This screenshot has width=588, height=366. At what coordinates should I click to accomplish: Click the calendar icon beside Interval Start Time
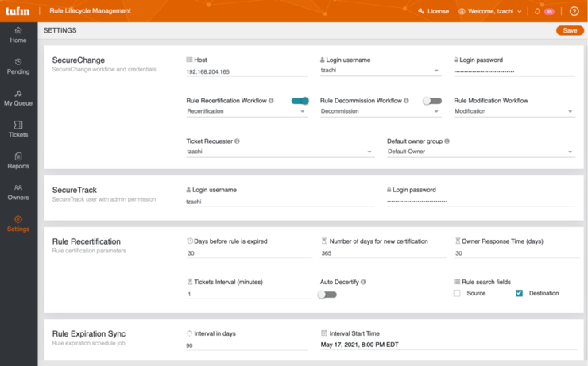point(324,333)
